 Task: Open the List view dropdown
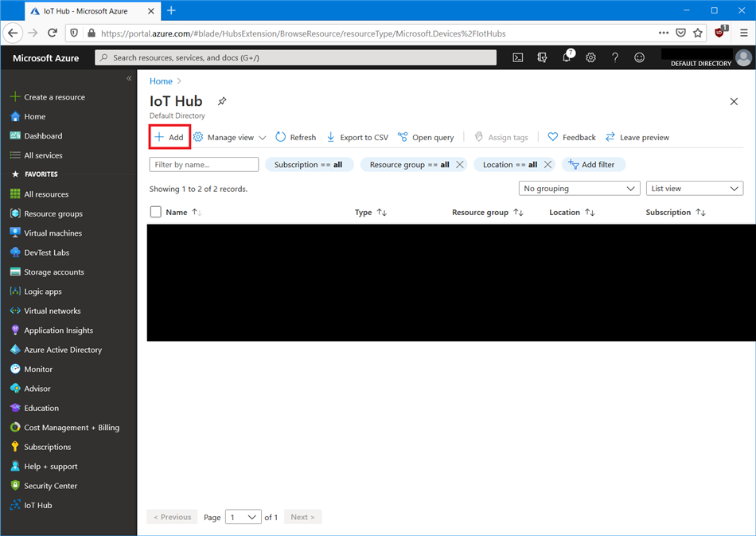tap(694, 189)
